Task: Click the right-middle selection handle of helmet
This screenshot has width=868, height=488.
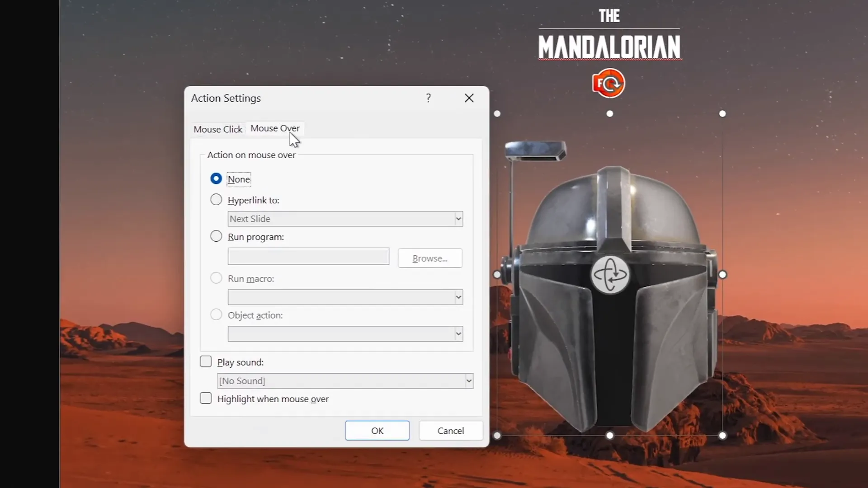Action: (722, 275)
